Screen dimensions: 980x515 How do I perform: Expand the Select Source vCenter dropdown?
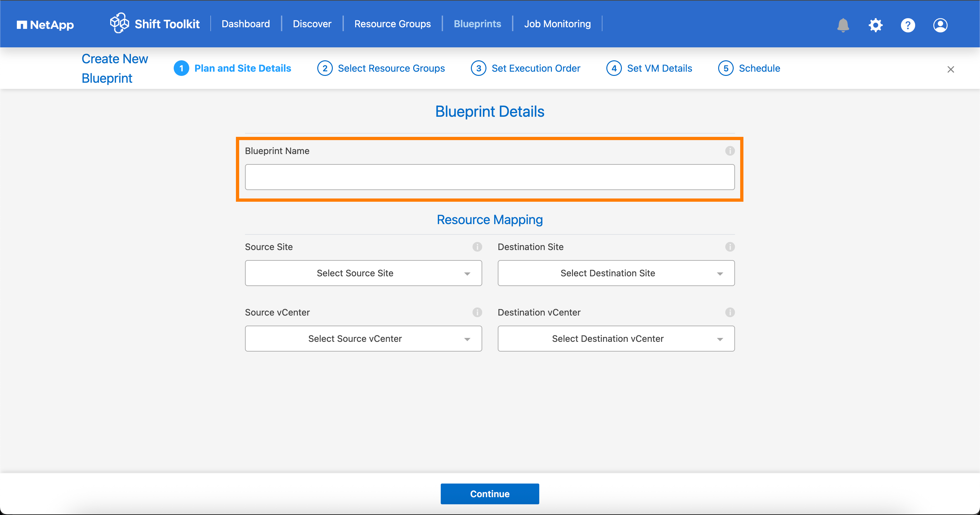[363, 338]
